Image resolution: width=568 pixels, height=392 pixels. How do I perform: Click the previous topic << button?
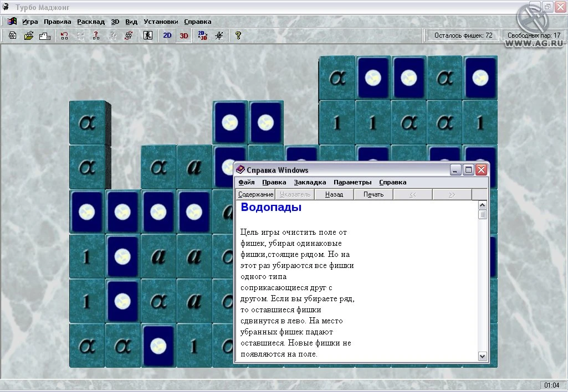click(413, 194)
